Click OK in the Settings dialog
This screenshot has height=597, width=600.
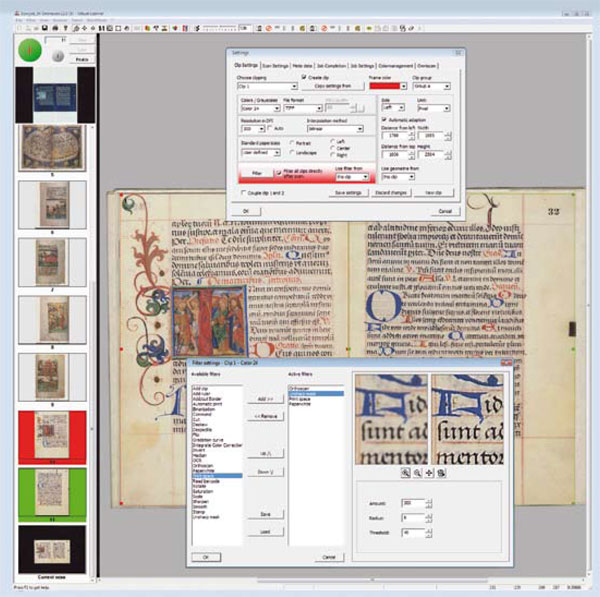(246, 211)
